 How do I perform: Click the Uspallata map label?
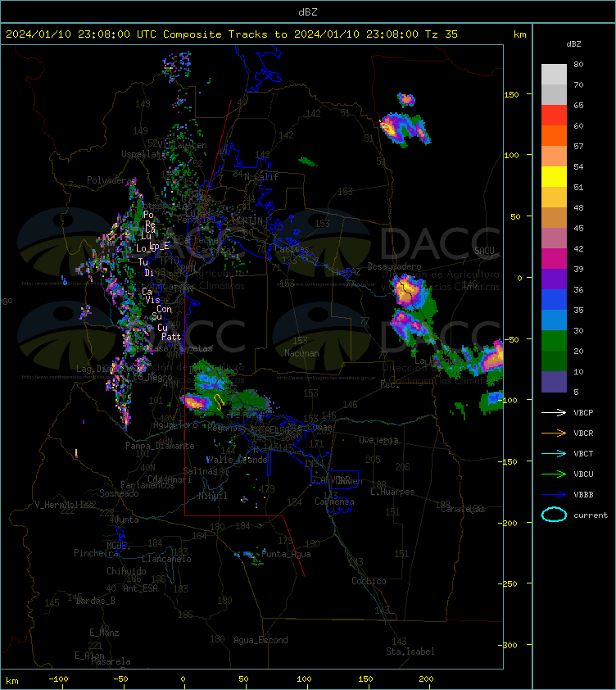tap(143, 154)
